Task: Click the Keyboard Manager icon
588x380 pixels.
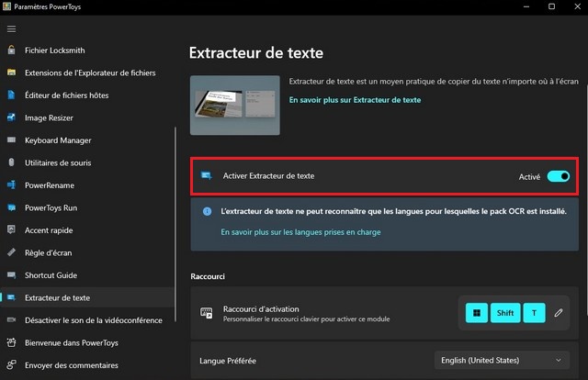Action: pyautogui.click(x=12, y=140)
